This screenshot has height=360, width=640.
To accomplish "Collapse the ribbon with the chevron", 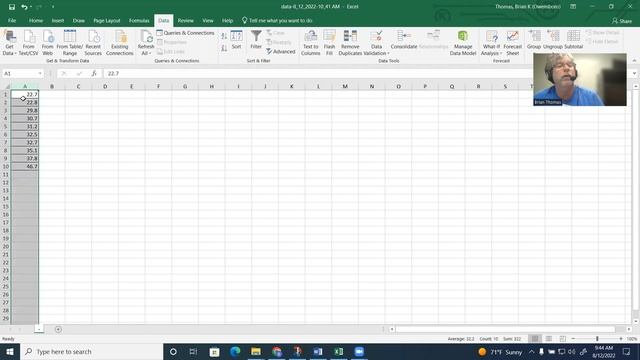I will pos(634,61).
